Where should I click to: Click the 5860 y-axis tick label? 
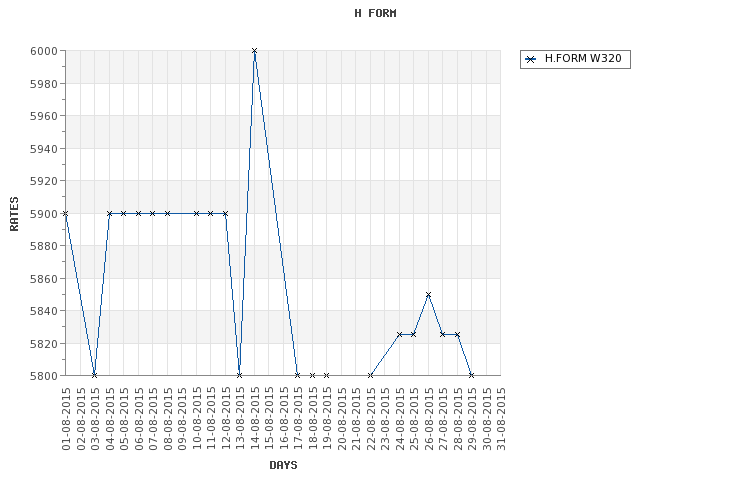pos(44,278)
